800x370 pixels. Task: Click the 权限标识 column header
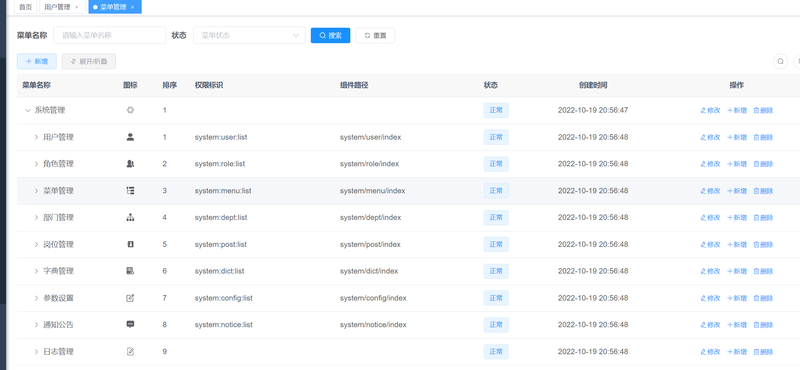coord(209,85)
